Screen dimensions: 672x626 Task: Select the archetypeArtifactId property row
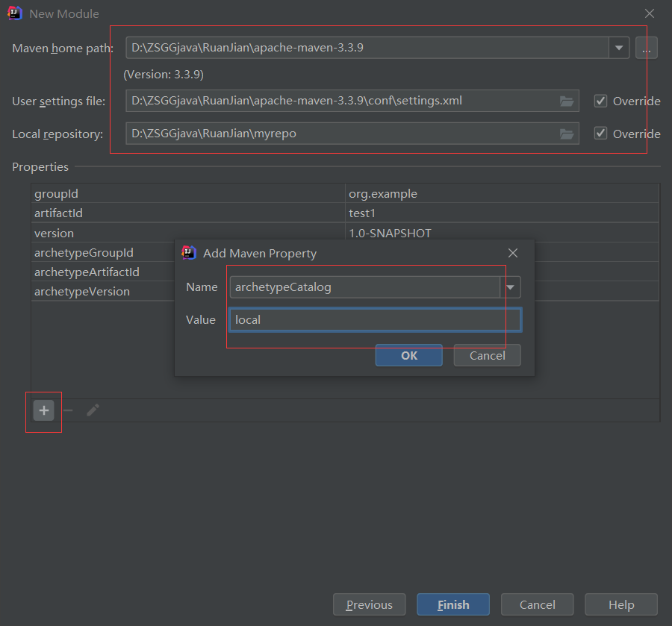coord(103,272)
